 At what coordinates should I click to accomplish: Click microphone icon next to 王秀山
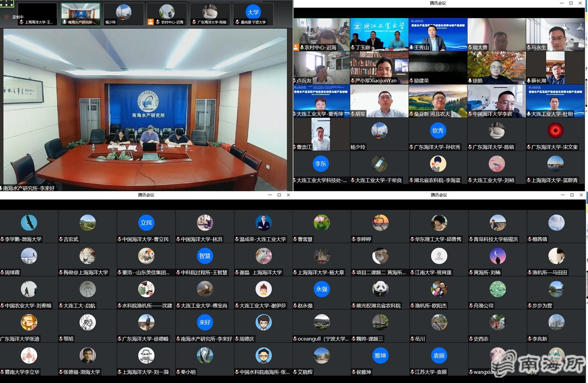tap(411, 47)
